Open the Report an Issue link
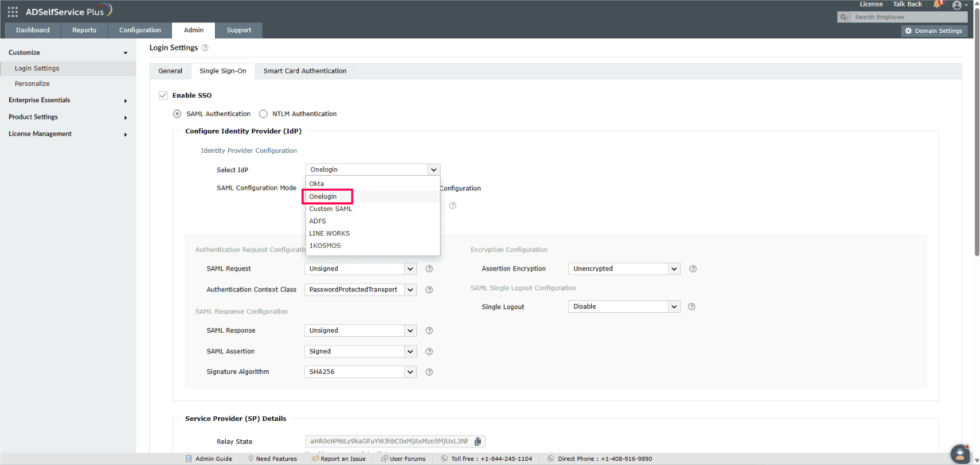Image resolution: width=980 pixels, height=465 pixels. [x=339, y=459]
